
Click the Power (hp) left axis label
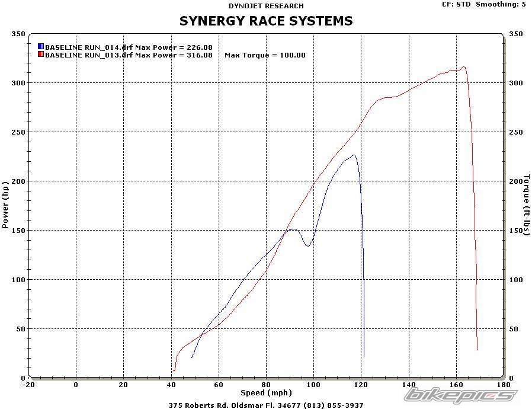pyautogui.click(x=5, y=206)
